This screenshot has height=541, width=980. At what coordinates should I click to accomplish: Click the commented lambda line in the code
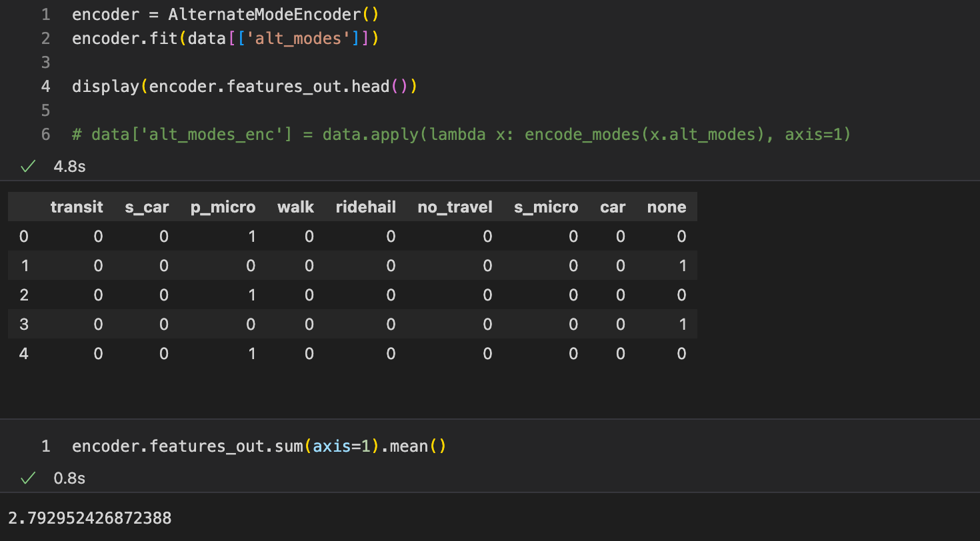(x=460, y=134)
